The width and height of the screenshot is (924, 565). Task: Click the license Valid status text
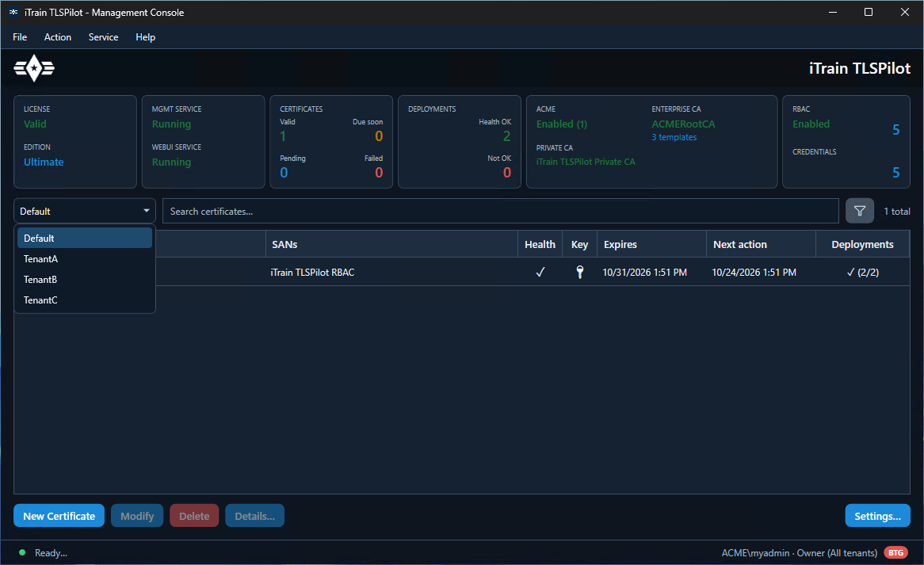pos(35,124)
